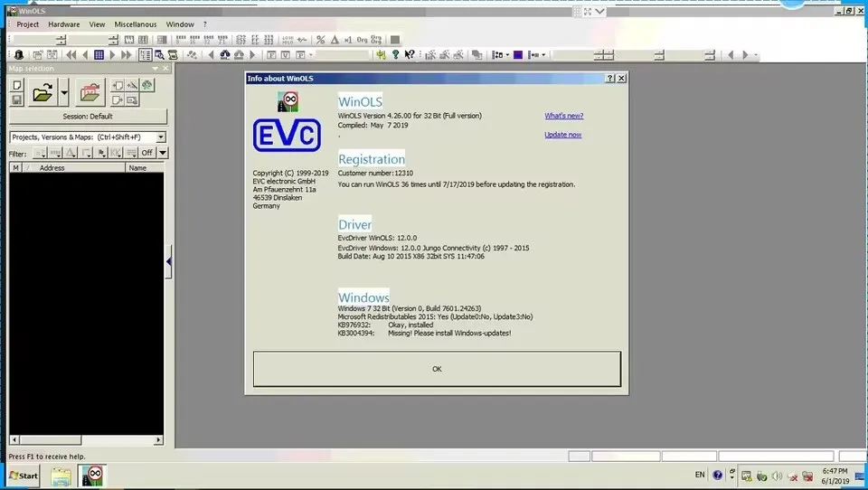868x490 pixels.
Task: Click the Session: Default button
Action: (x=88, y=117)
